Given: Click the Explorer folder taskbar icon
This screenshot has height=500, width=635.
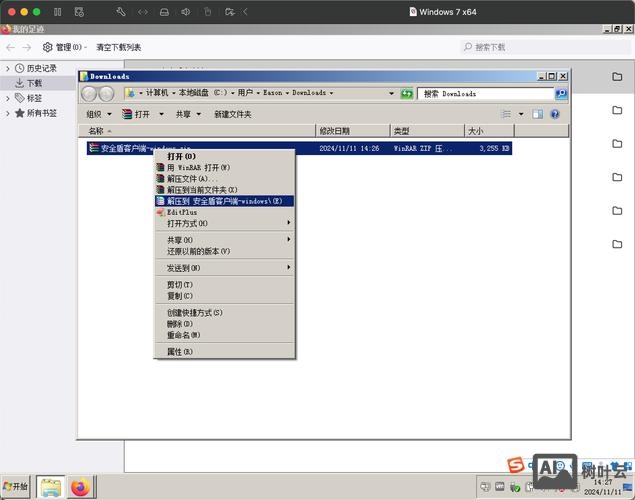Looking at the screenshot, I should coord(51,487).
